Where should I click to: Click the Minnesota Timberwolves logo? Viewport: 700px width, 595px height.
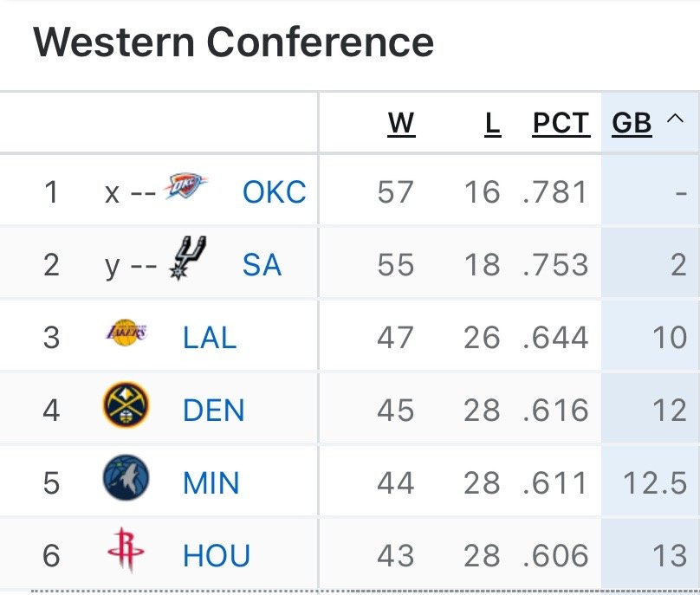coord(126,480)
